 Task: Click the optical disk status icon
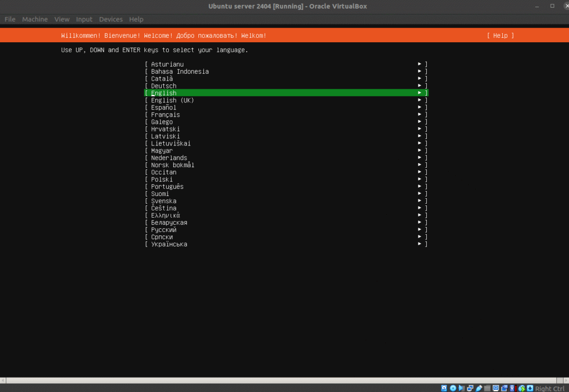coord(453,388)
